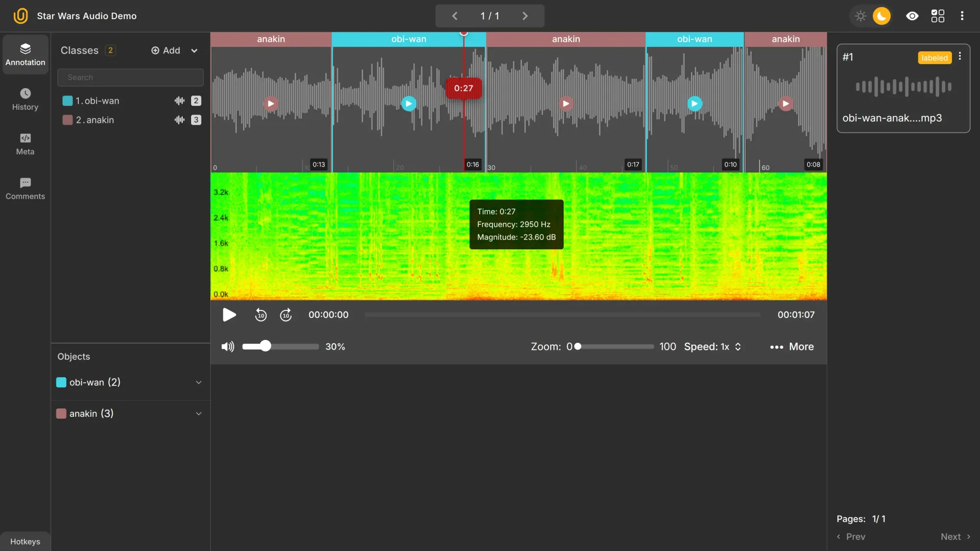Open the Meta tab in sidebar
This screenshot has width=980, height=551.
point(25,144)
